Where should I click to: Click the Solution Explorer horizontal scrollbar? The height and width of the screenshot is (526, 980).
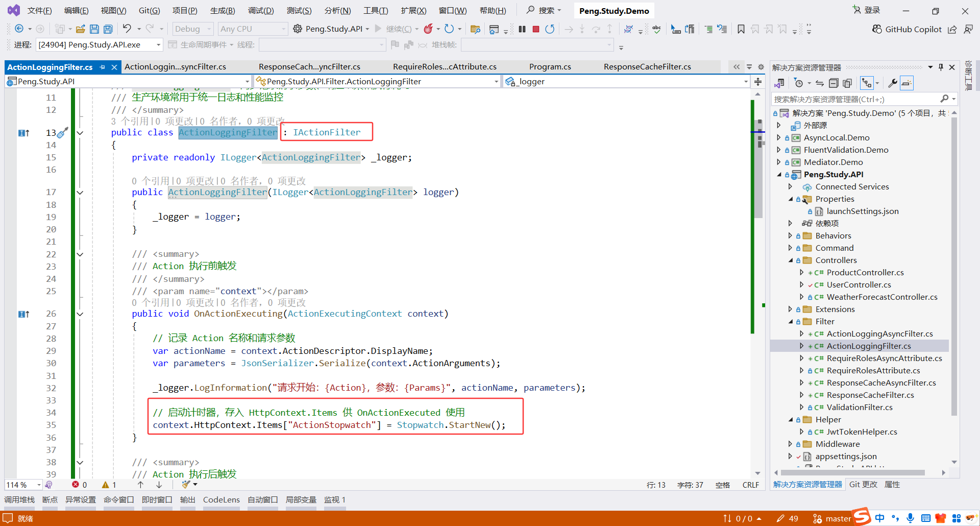[x=853, y=473]
